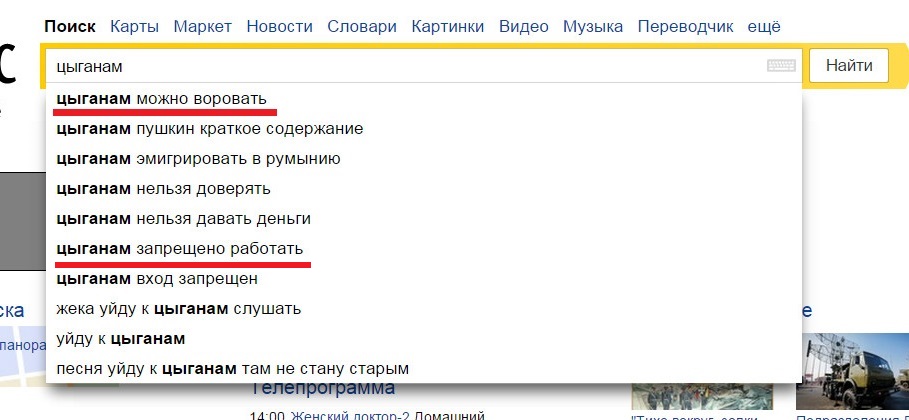This screenshot has width=909, height=420.
Task: Open the Телепрограмма link
Action: coord(323,389)
